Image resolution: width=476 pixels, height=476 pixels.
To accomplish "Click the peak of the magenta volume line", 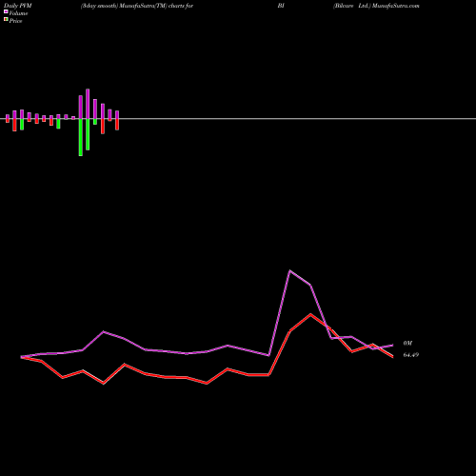I will 289,270.
